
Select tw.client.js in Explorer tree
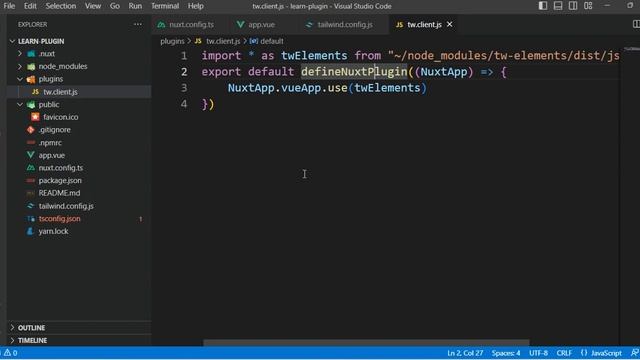point(79,92)
